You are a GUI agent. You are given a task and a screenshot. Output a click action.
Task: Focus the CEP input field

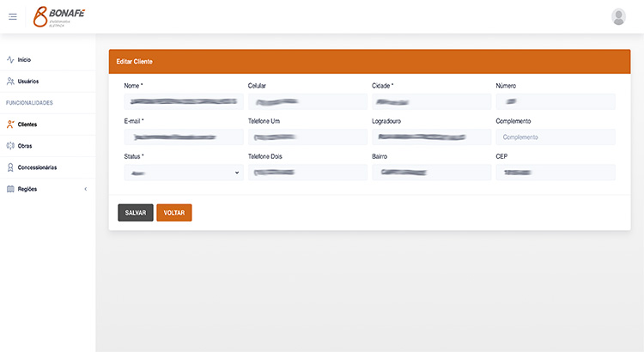point(556,173)
